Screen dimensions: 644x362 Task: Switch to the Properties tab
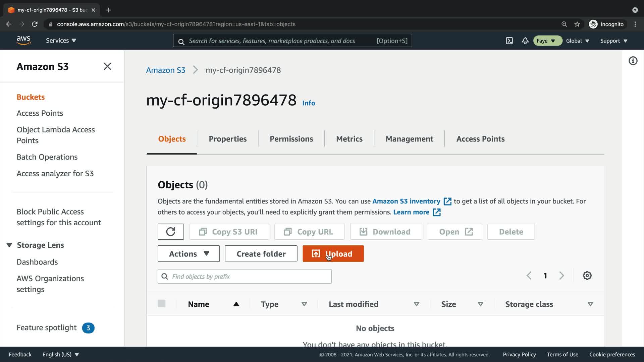[227, 139]
